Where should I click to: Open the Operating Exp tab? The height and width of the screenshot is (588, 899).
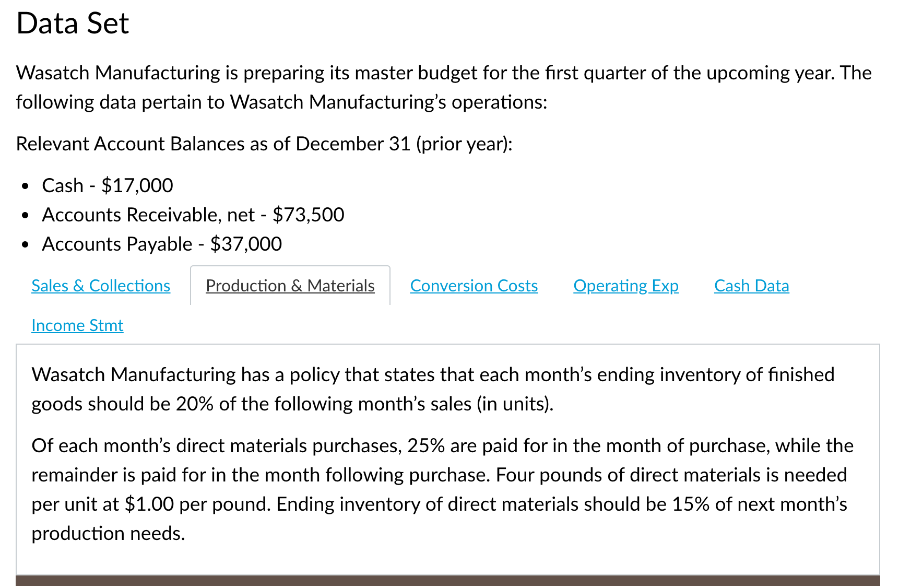click(626, 286)
